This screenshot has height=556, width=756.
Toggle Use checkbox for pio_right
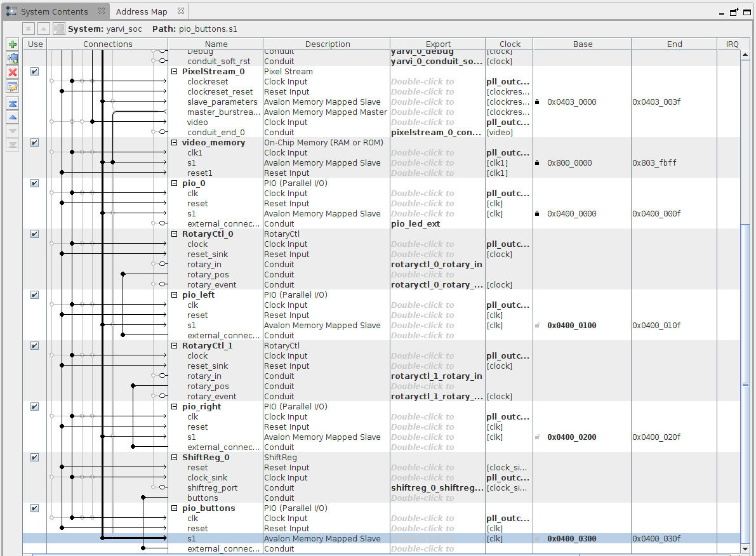click(x=35, y=406)
